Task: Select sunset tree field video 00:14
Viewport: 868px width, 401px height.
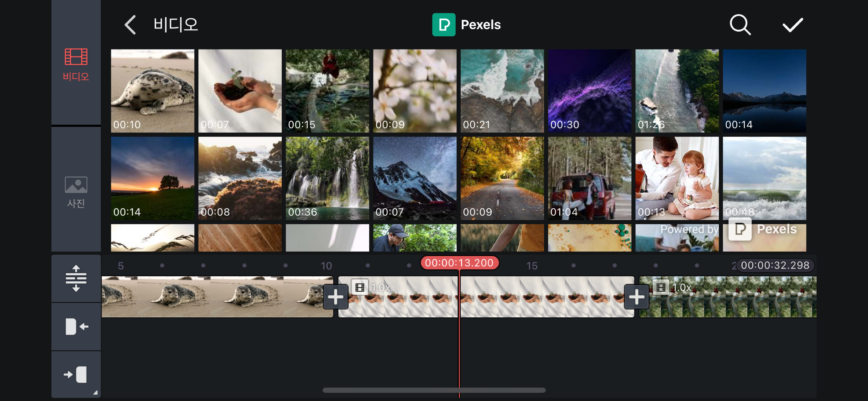Action: pos(153,178)
